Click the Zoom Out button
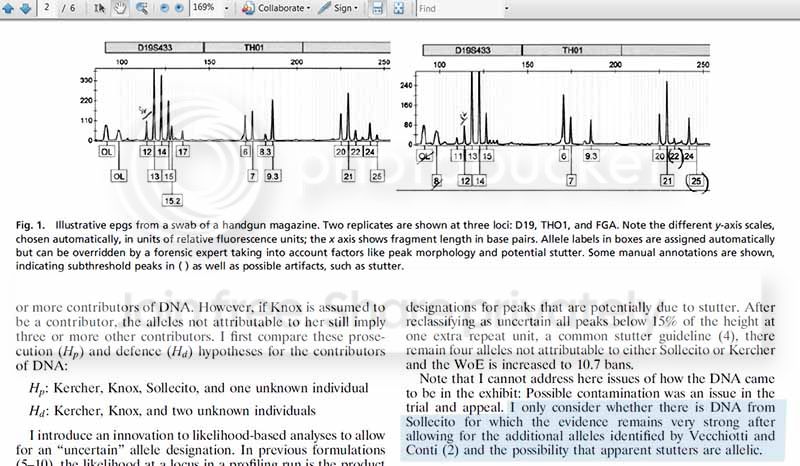 tap(166, 8)
